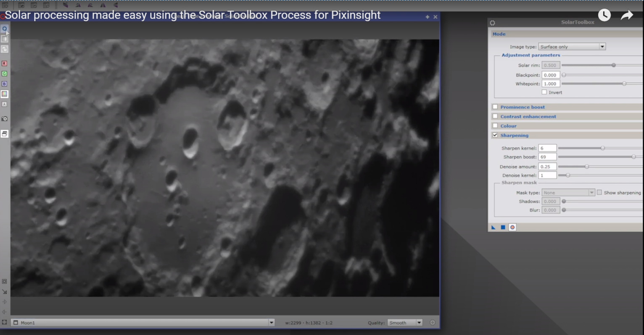Open the Moon1 view selector dropdown
This screenshot has width=644, height=335.
click(143, 322)
